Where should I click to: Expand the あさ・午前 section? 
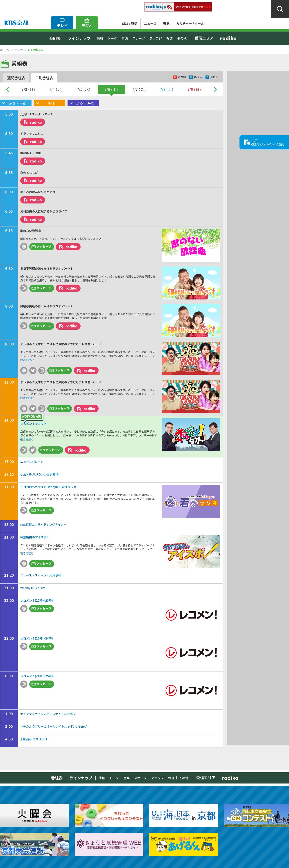tap(16, 103)
